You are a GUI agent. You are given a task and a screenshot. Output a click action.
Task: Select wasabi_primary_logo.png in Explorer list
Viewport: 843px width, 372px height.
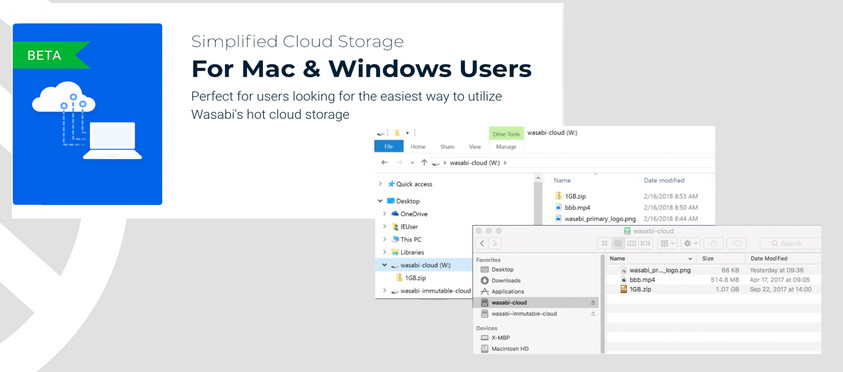click(600, 219)
